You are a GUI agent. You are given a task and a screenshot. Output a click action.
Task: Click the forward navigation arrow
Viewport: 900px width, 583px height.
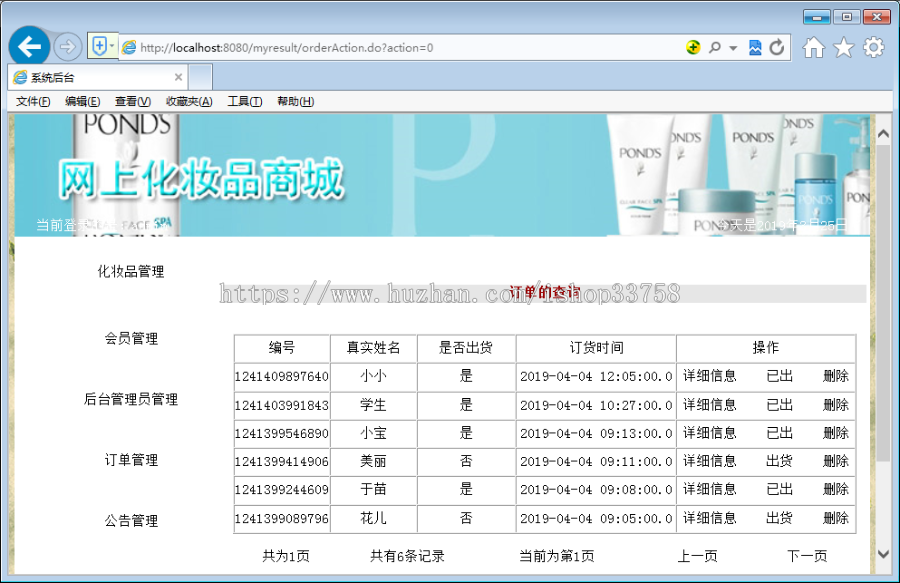(66, 46)
